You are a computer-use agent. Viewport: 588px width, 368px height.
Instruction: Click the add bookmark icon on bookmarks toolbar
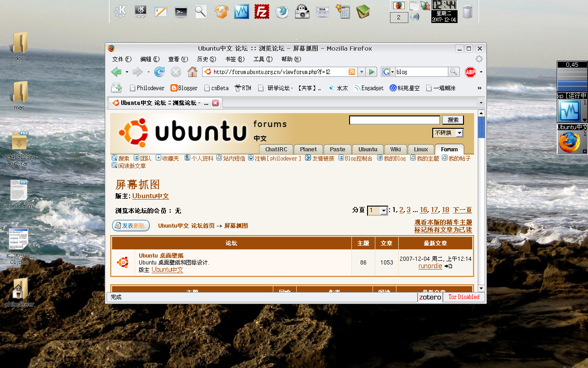(x=117, y=88)
